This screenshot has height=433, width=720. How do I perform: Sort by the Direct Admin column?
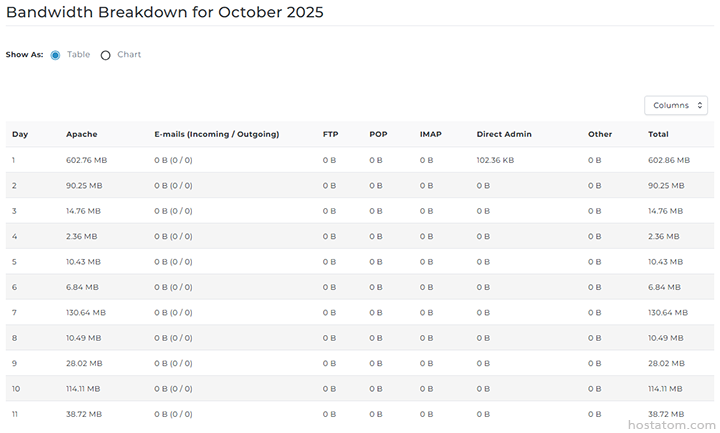pos(504,134)
